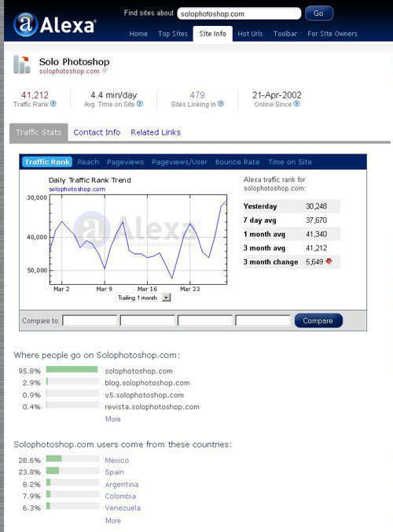This screenshot has height=532, width=393.
Task: Open the Home nav item
Action: point(138,34)
